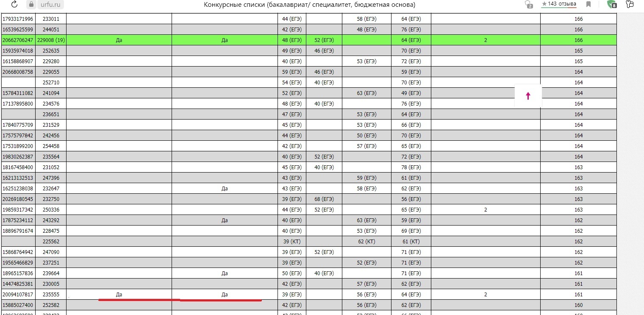Select ID 16213132513

[18, 178]
